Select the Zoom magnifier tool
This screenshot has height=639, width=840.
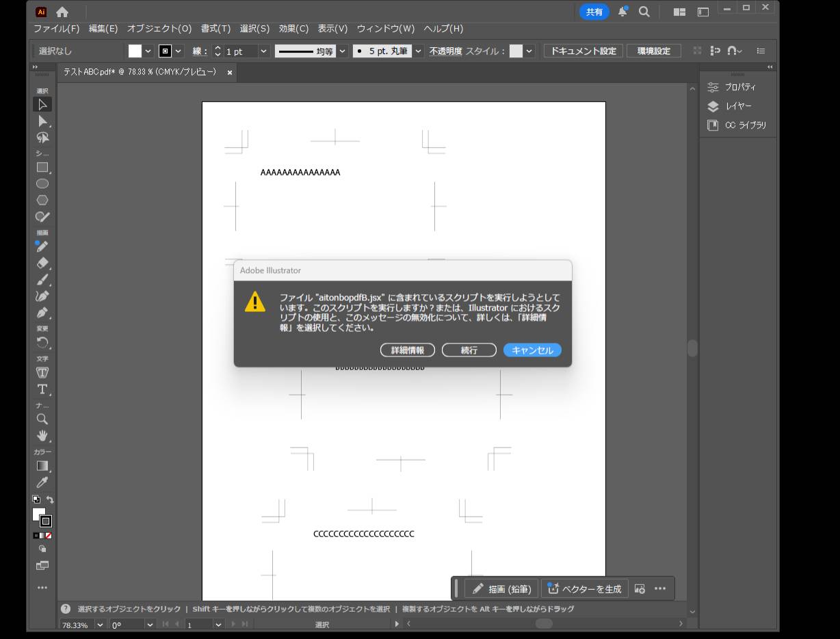[x=42, y=419]
